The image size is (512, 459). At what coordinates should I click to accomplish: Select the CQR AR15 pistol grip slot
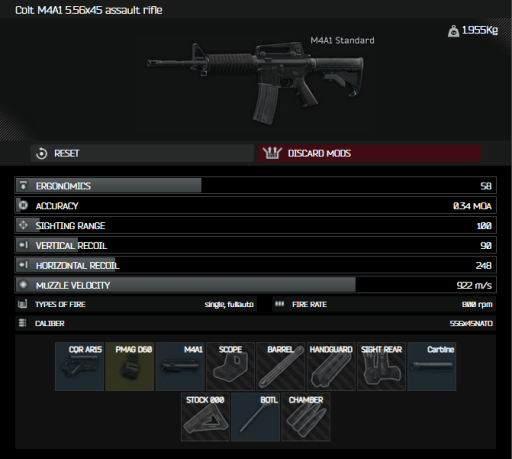(79, 366)
